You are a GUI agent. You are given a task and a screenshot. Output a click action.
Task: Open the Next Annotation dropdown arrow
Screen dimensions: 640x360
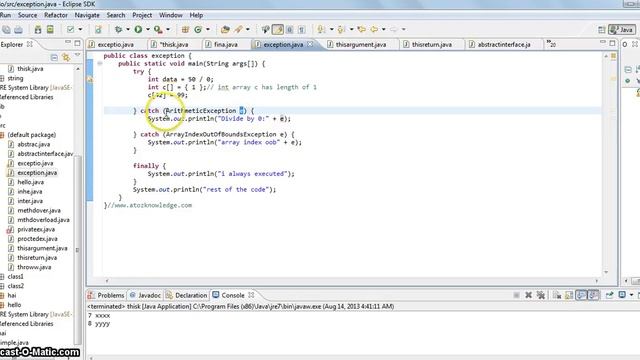click(x=331, y=29)
